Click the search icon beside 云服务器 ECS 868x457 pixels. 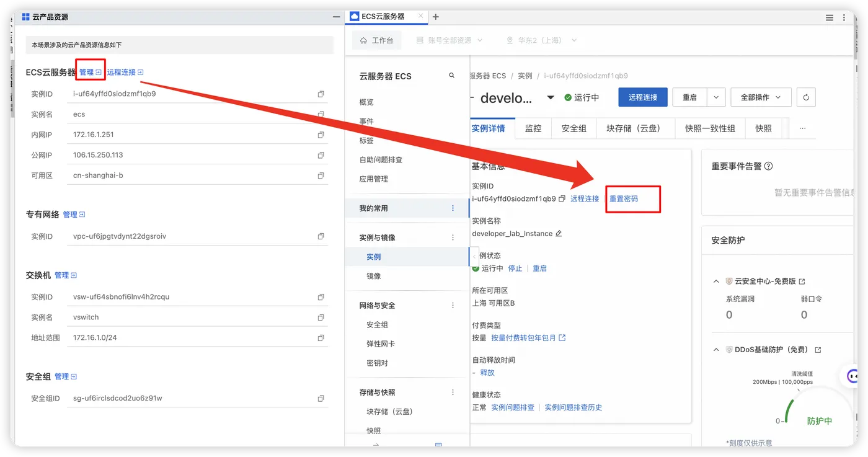(x=452, y=76)
